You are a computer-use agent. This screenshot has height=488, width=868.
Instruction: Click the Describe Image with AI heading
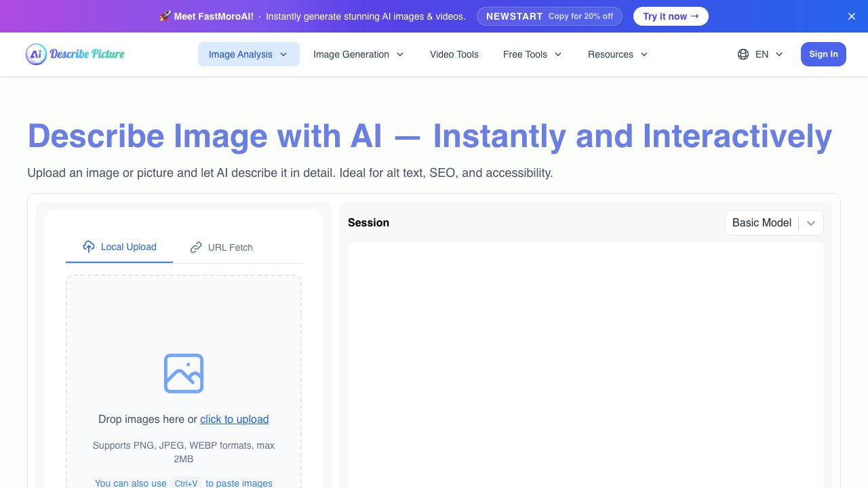coord(430,136)
